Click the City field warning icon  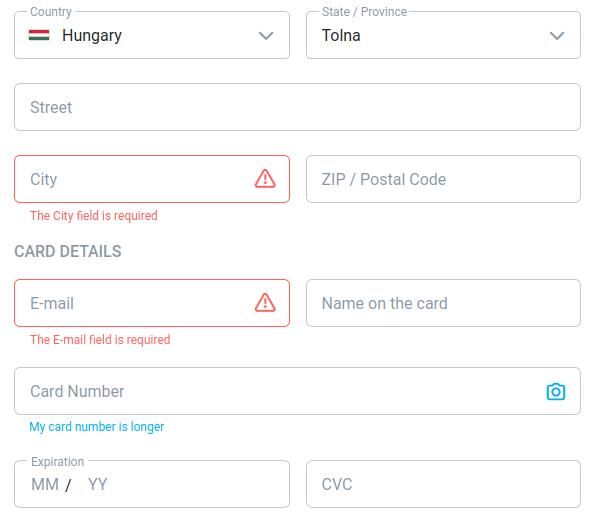(265, 179)
